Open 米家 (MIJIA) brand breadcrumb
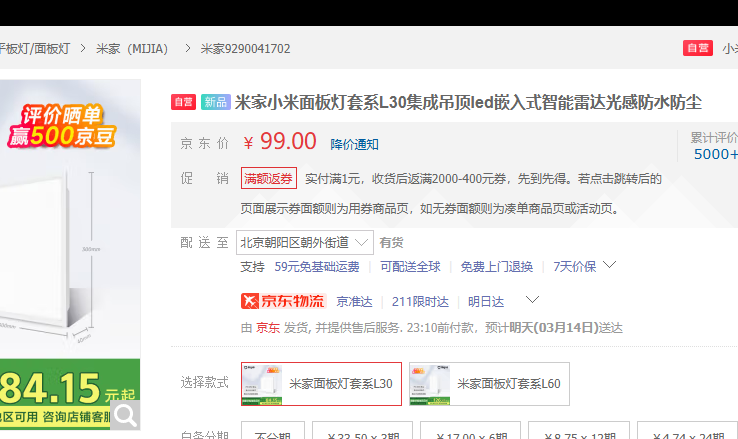The width and height of the screenshot is (738, 439). click(x=132, y=48)
